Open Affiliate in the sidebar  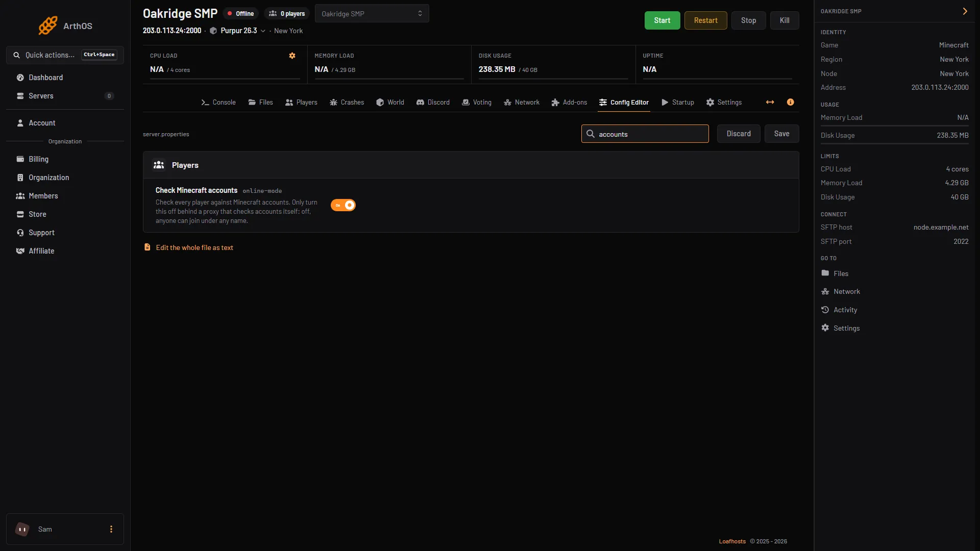[65, 251]
